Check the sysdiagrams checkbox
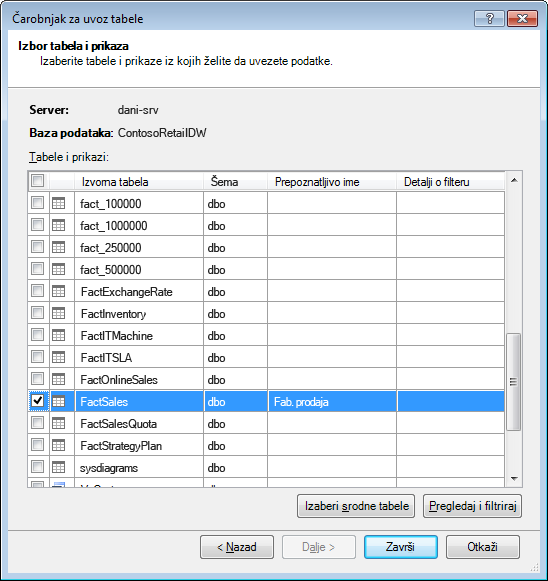 pyautogui.click(x=37, y=467)
